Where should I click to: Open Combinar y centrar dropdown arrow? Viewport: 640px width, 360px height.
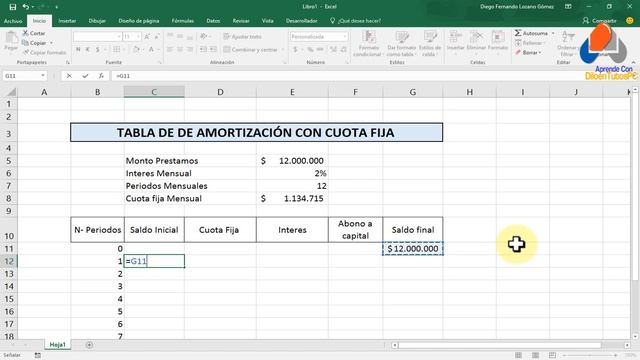tap(282, 49)
